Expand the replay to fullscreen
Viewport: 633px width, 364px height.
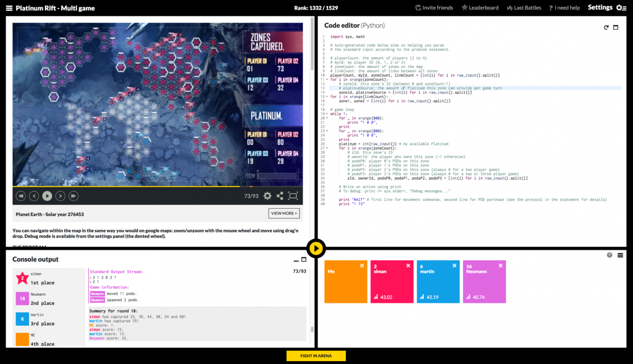(293, 196)
